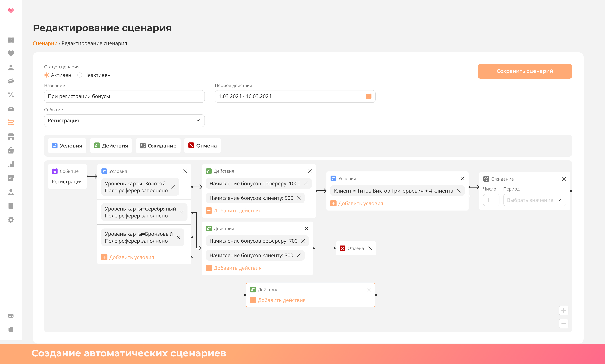Go to Сценарии breadcrumb link
The width and height of the screenshot is (605, 364).
tap(45, 43)
